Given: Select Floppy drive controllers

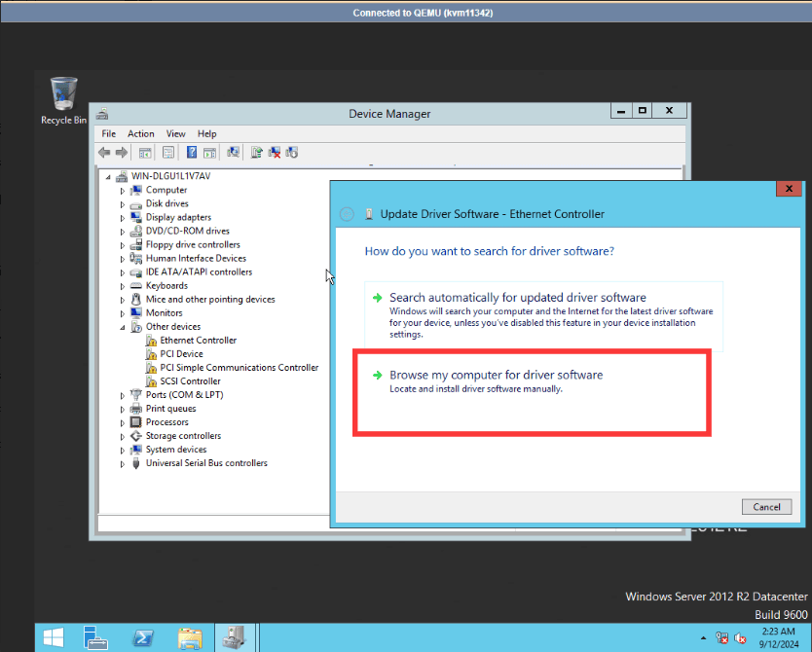Looking at the screenshot, I should (193, 245).
